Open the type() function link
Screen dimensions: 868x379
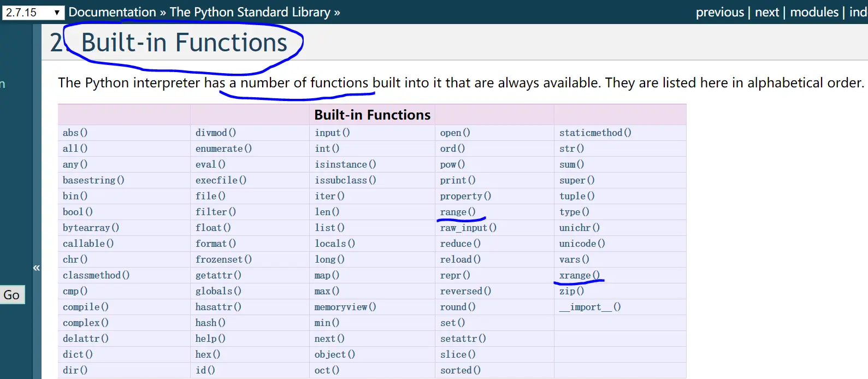click(574, 212)
